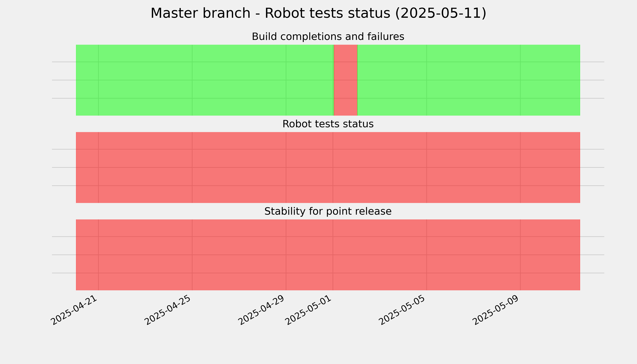Click Robot tests red area between 05-01 and 05-05

380,167
